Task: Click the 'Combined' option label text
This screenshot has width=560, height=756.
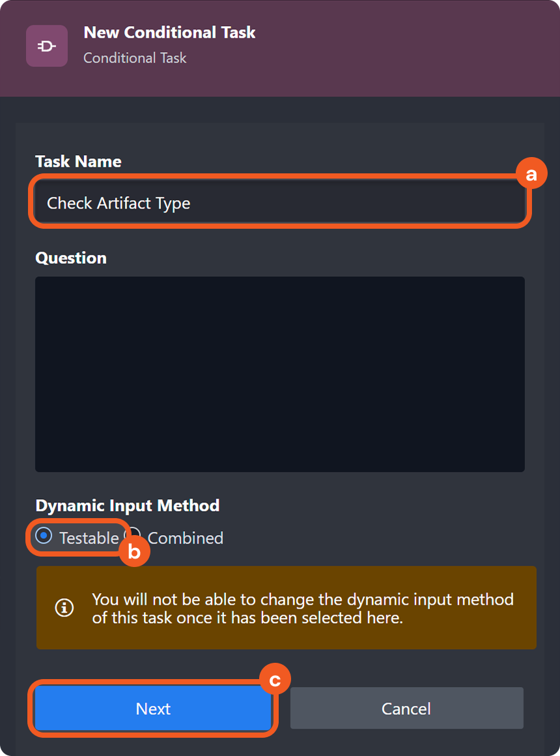Action: click(x=186, y=538)
